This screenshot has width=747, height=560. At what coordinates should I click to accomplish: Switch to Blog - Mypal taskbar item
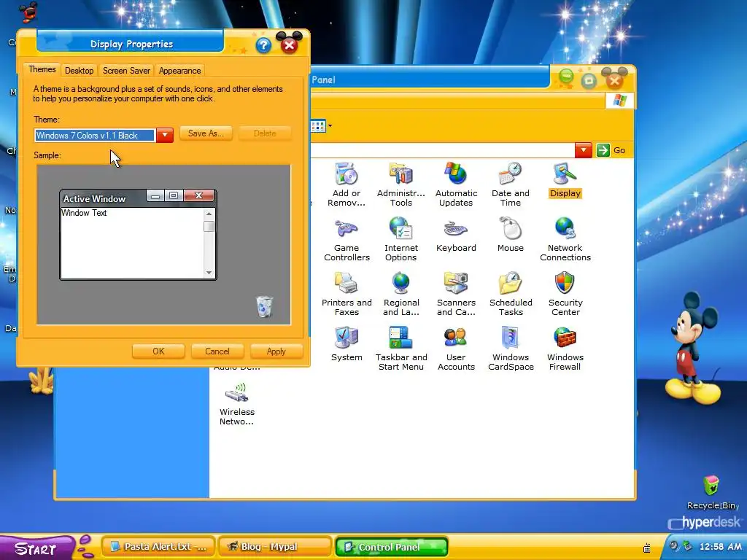pyautogui.click(x=275, y=547)
